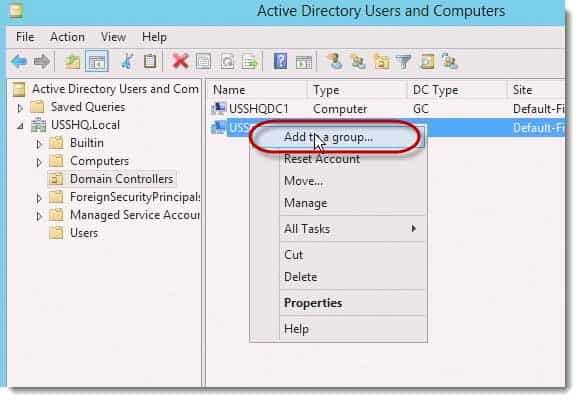Viewport: 580px width, 402px height.
Task: Select the Domain Controllers tree item
Action: click(121, 179)
